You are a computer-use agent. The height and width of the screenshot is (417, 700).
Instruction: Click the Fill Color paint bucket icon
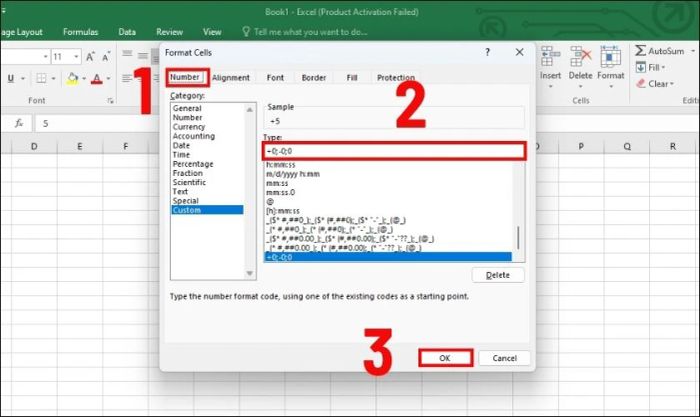[x=72, y=79]
